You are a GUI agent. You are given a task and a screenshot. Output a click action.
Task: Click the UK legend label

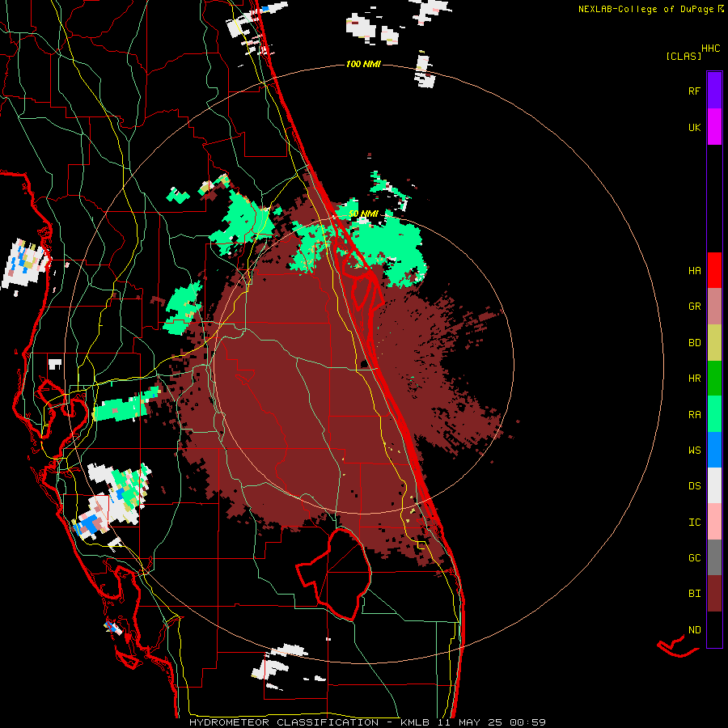point(694,127)
